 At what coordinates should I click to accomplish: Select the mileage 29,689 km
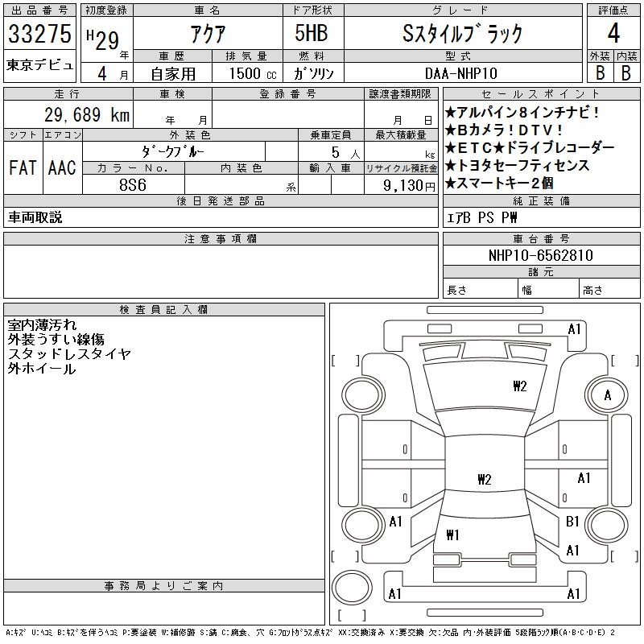(87, 114)
